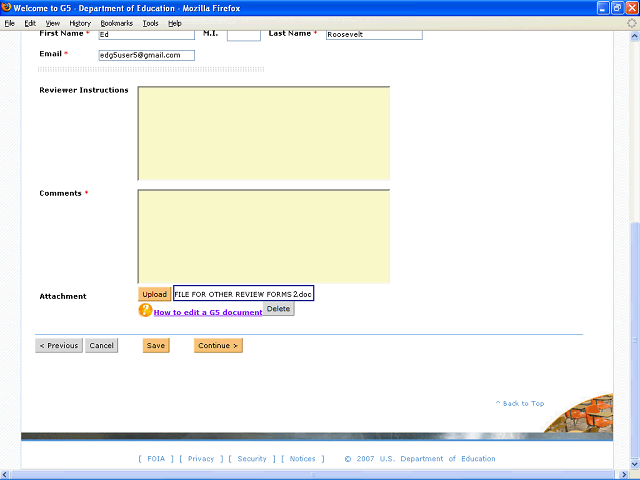Click inside the Reviewer Instructions text area

point(264,133)
